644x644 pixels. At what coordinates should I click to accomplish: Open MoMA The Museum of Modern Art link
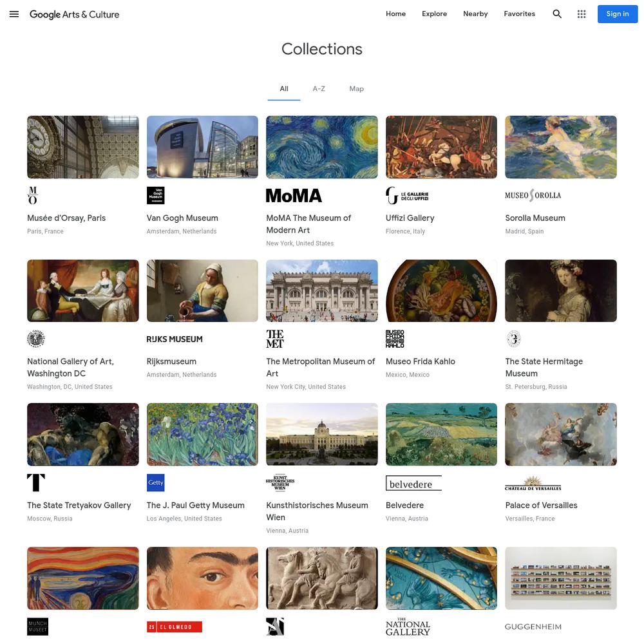[308, 224]
